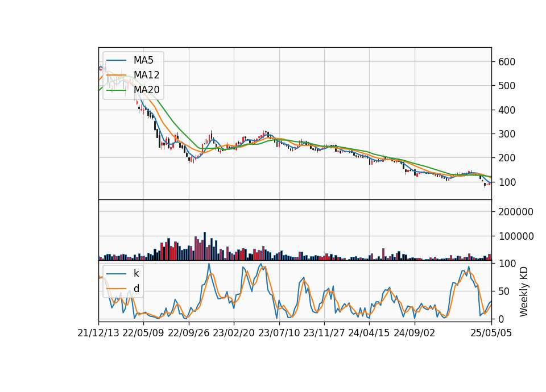The image size is (546, 392).
Task: Click the 25/05/05 date tick label
Action: click(491, 333)
